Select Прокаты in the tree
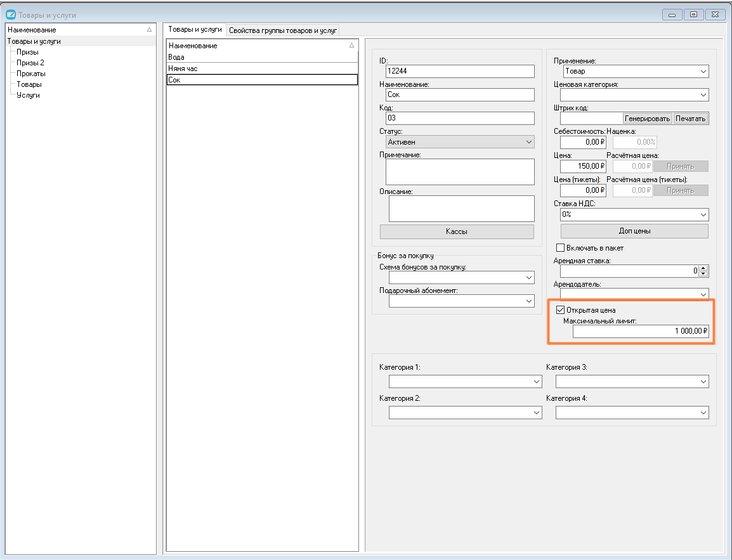 coord(31,74)
